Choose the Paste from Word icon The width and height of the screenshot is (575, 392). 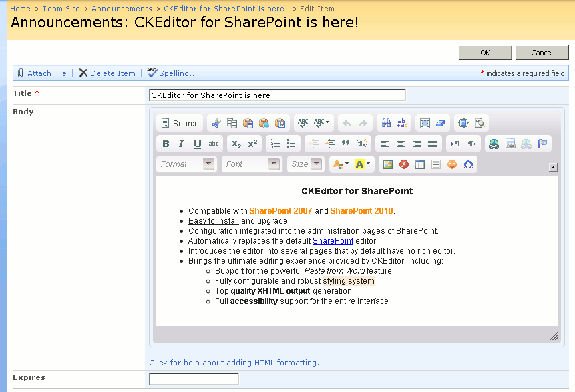280,124
